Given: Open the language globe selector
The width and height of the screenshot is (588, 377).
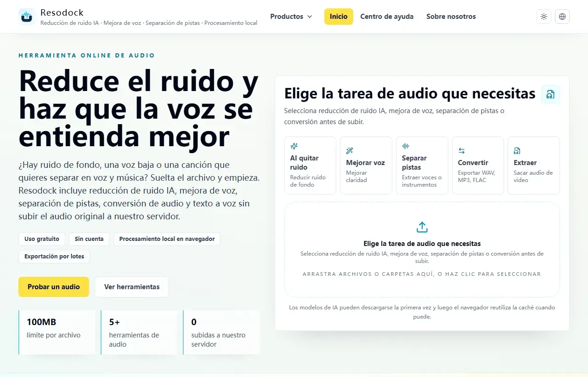Looking at the screenshot, I should [562, 17].
